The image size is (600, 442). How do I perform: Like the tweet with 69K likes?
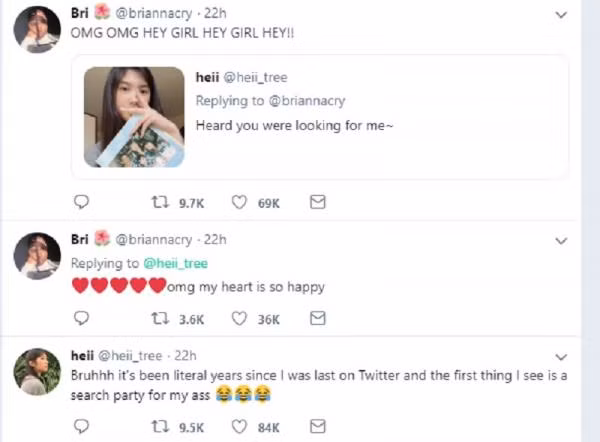239,202
